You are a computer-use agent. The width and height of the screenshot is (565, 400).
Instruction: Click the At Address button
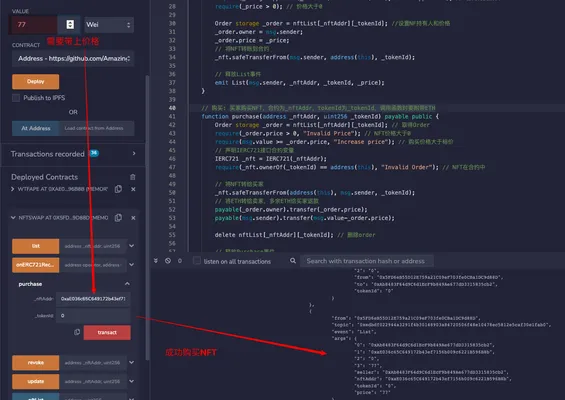(x=36, y=128)
